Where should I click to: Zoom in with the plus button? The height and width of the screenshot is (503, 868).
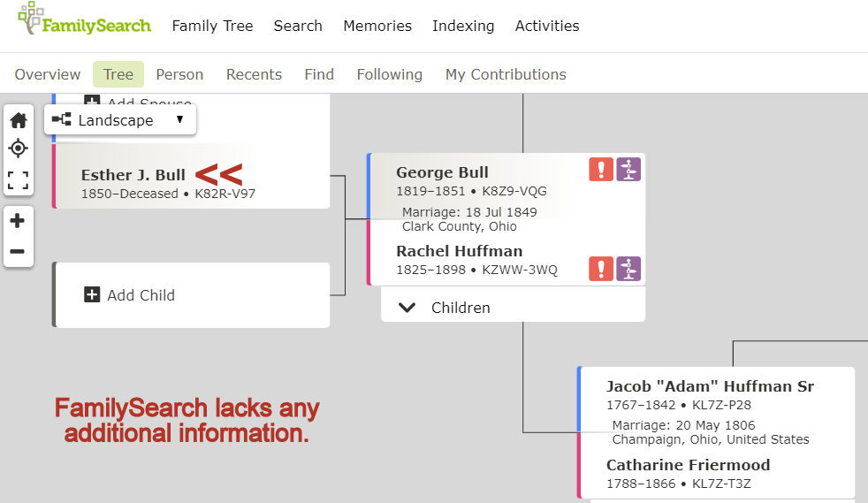18,221
